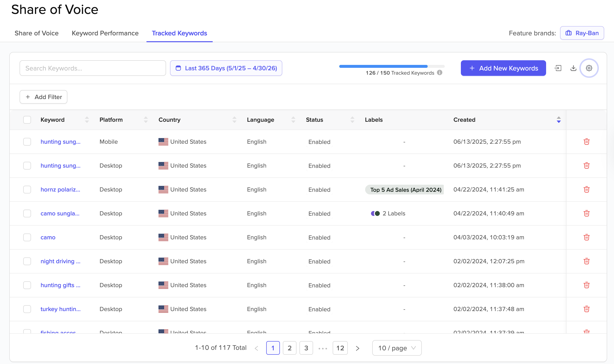Remove the night driving ... keyword
614x364 pixels.
(x=586, y=261)
